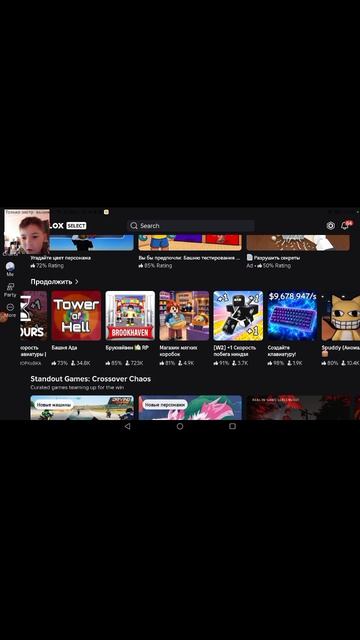Open the Магазин мягких коробок thumbnail
The width and height of the screenshot is (360, 640).
[184, 316]
